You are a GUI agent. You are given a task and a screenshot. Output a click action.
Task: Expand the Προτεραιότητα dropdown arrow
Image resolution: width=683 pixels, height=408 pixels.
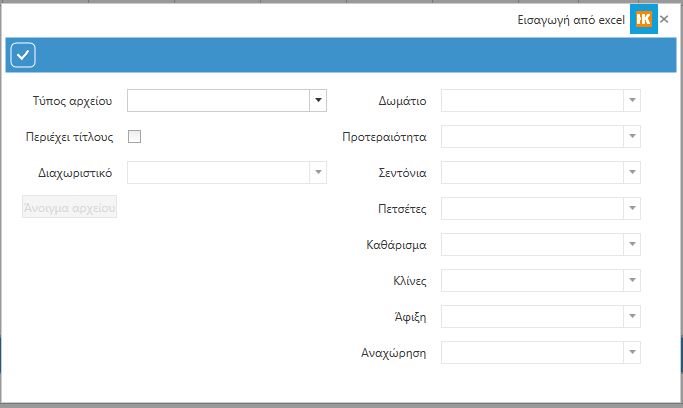[x=632, y=136]
